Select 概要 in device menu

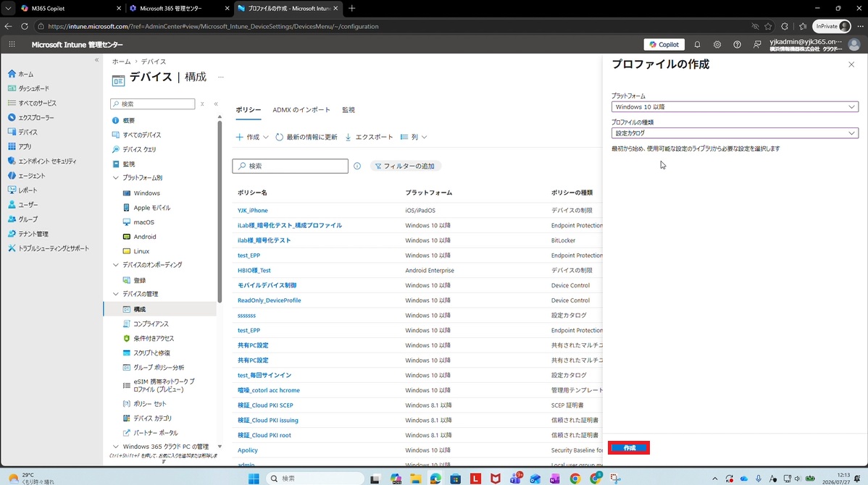tap(123, 120)
